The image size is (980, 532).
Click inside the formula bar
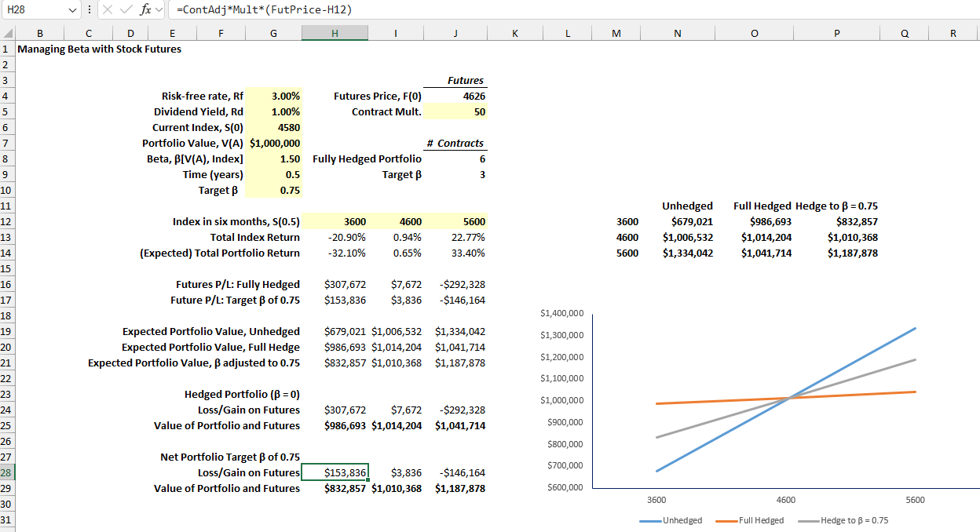coord(314,10)
